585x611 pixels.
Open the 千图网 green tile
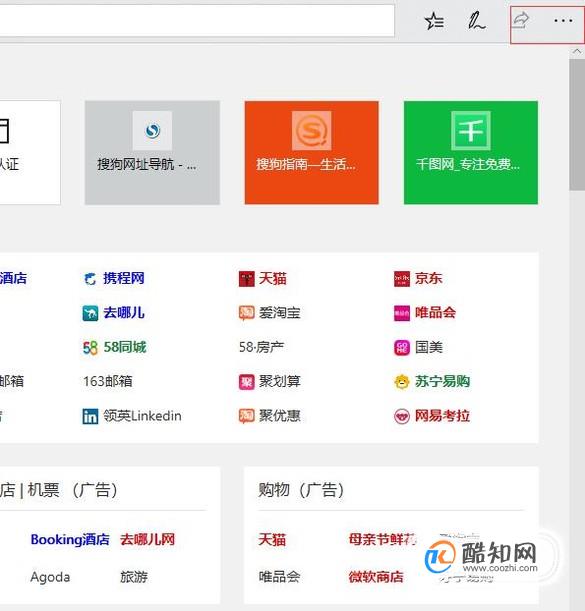[x=471, y=152]
